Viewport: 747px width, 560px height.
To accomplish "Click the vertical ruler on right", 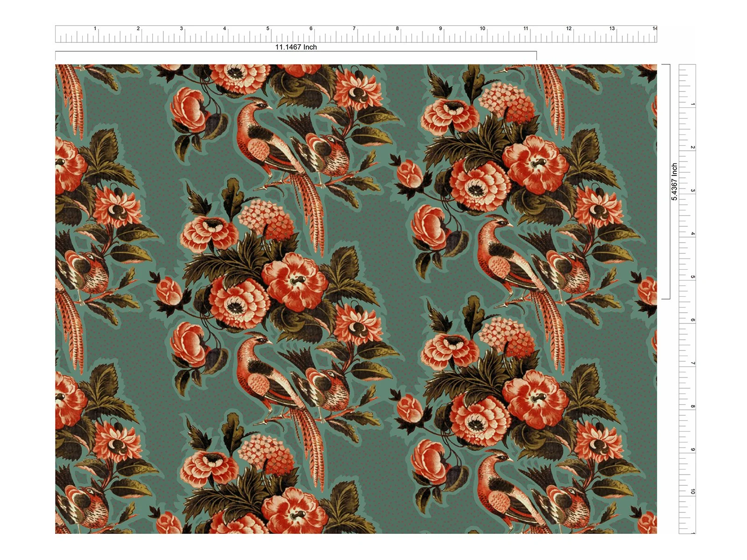I will point(687,299).
